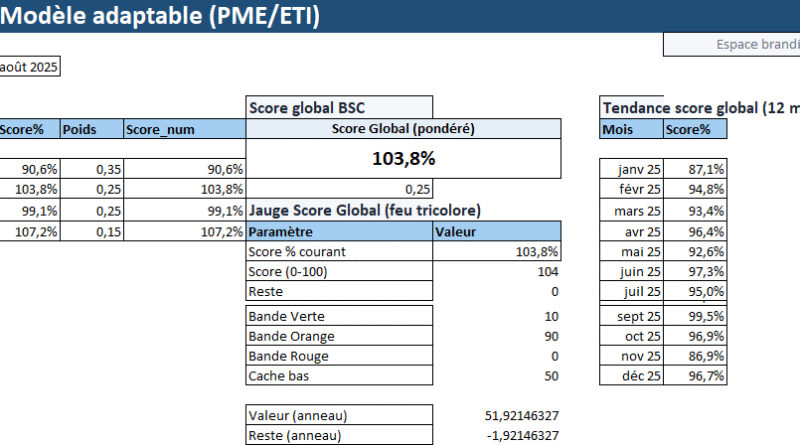800x445 pixels.
Task: Select the 'oct 25' month cell
Action: 632,336
